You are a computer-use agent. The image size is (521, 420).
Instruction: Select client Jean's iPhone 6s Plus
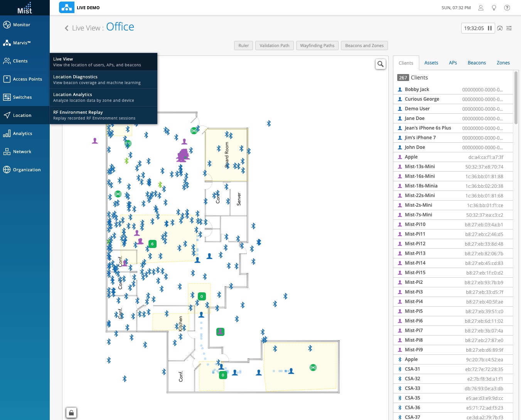pos(428,128)
